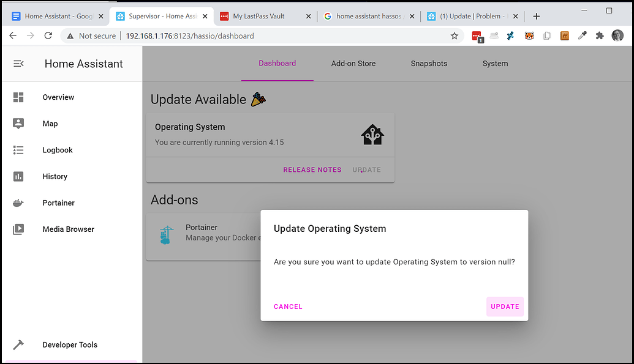Close the home assistant hassos tab

412,16
